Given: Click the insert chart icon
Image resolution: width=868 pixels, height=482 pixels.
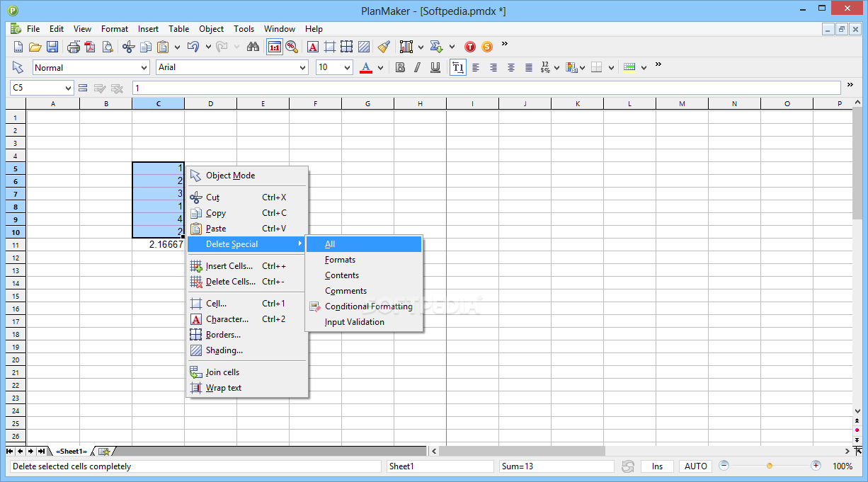Looking at the screenshot, I should [406, 47].
